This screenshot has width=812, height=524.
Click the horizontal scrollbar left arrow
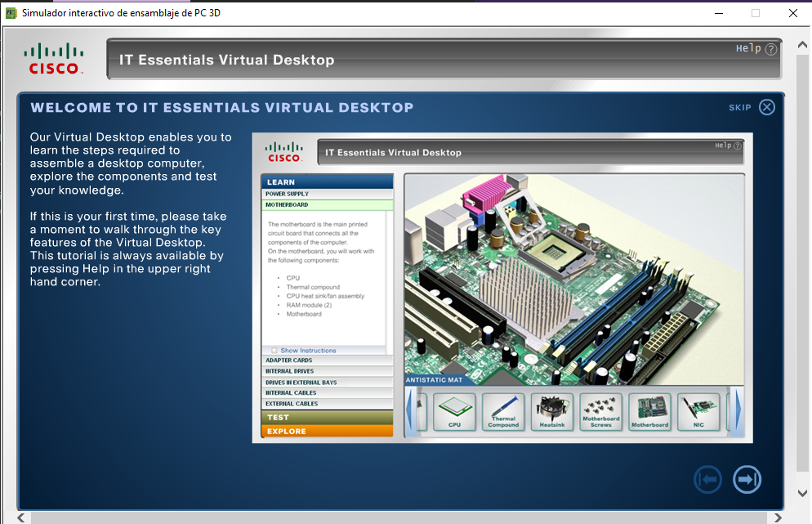point(20,517)
